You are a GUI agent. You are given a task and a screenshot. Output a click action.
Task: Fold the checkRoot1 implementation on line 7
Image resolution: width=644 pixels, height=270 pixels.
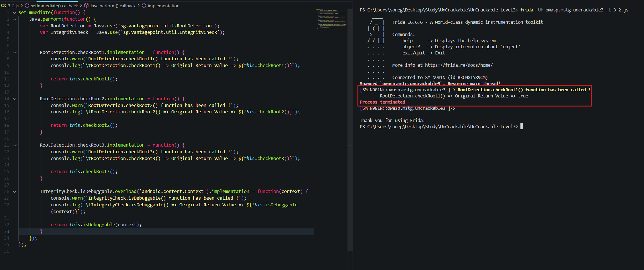(15, 52)
